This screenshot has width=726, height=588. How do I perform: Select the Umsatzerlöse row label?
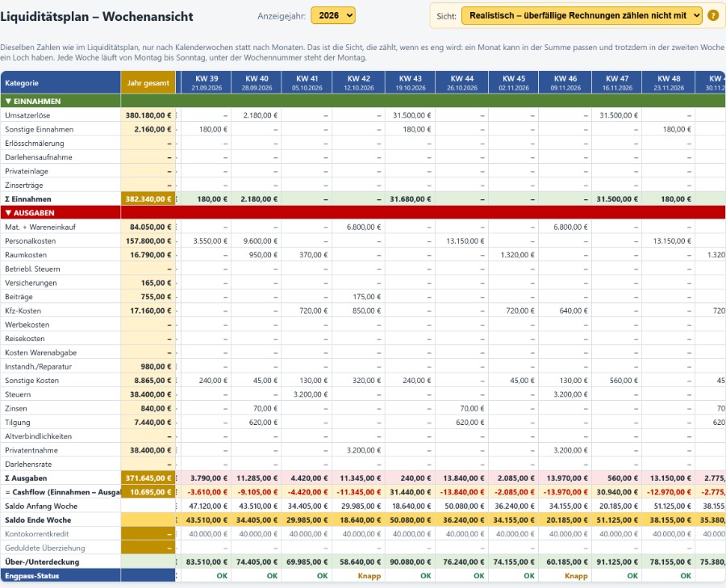click(x=27, y=115)
